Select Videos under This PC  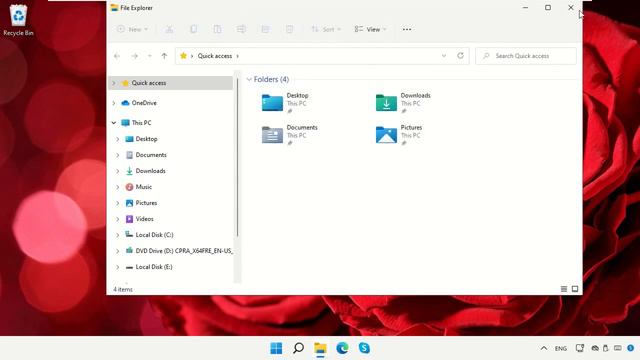[144, 219]
